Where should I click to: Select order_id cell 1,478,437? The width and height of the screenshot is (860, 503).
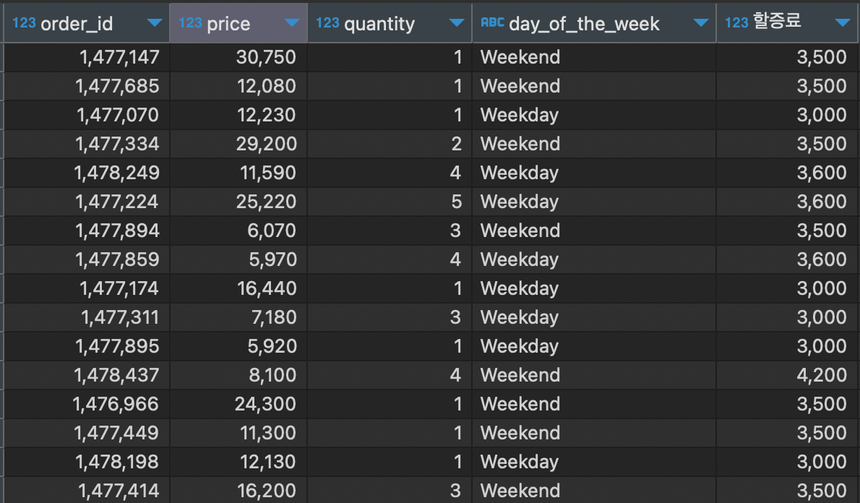(x=87, y=375)
